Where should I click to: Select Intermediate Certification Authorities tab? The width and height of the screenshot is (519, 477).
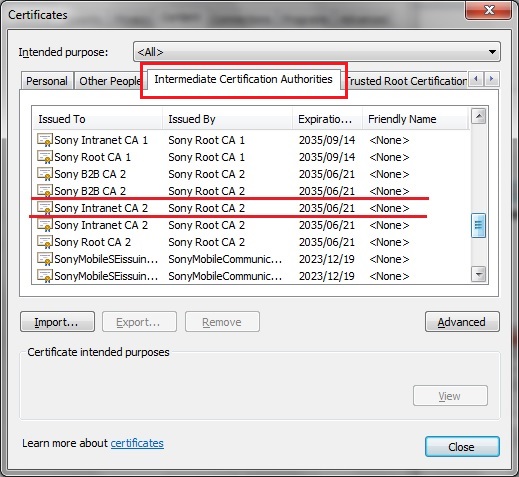[x=244, y=79]
